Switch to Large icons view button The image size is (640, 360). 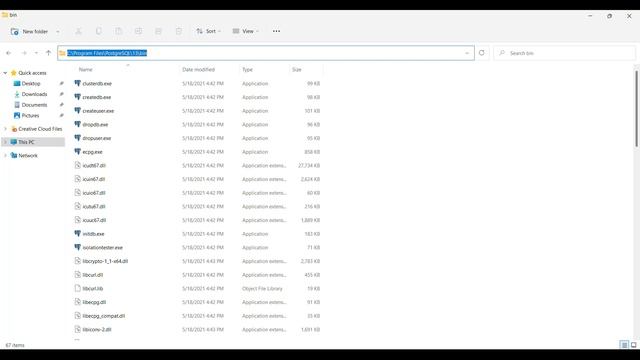pos(633,345)
